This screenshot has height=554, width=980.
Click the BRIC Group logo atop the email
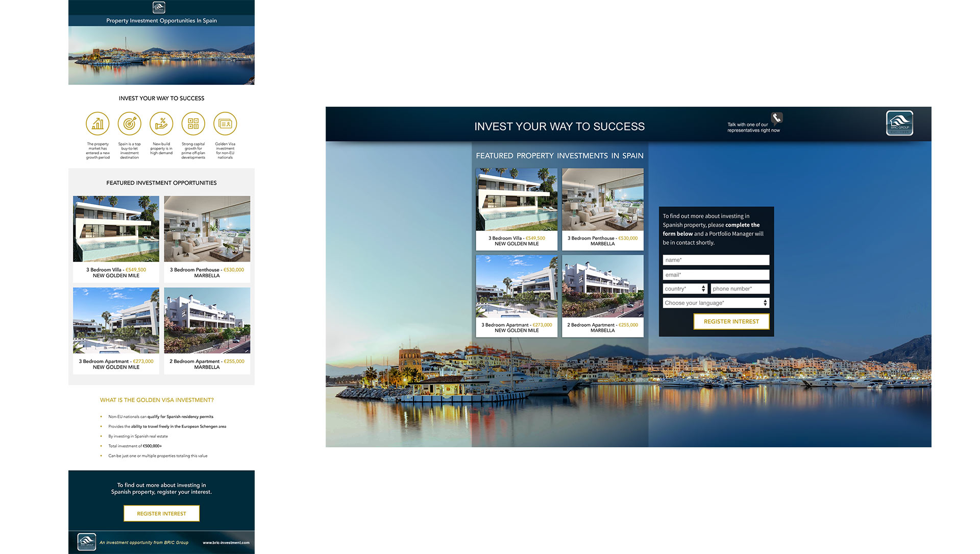[x=159, y=7]
